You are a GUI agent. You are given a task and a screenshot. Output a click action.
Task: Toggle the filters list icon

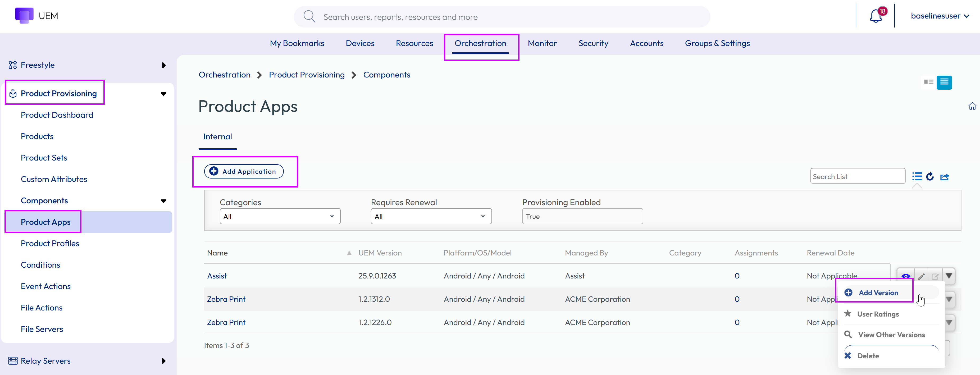click(x=917, y=176)
